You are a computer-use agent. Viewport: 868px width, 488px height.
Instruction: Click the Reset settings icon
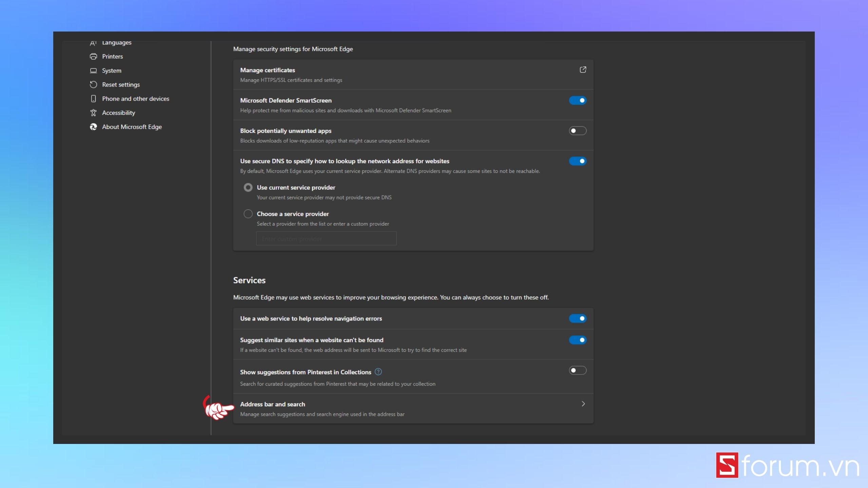pyautogui.click(x=93, y=85)
